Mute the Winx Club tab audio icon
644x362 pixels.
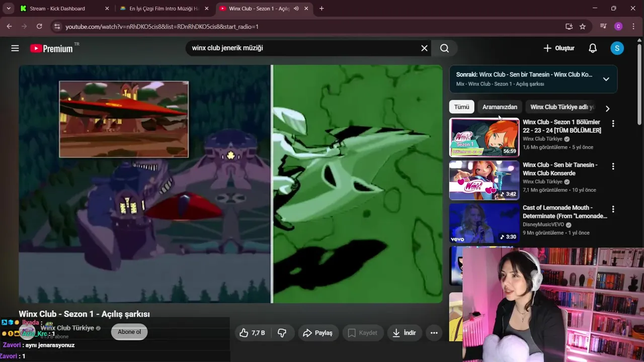(296, 9)
